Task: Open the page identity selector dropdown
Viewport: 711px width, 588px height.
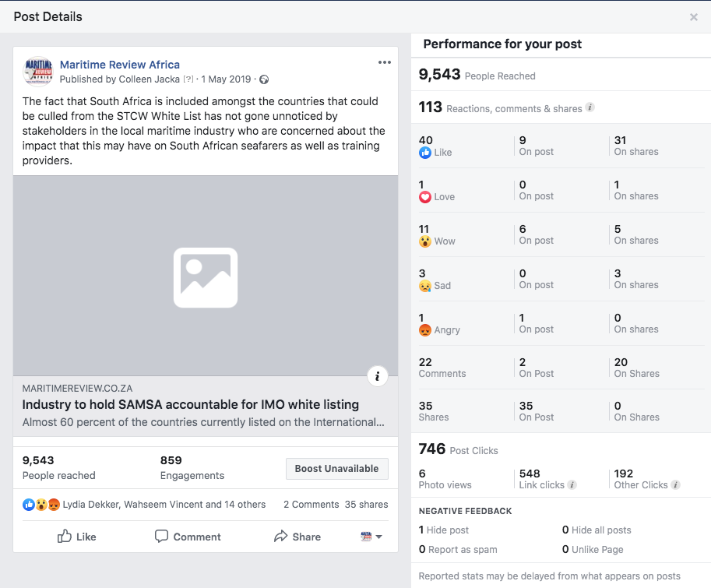Action: pos(371,537)
